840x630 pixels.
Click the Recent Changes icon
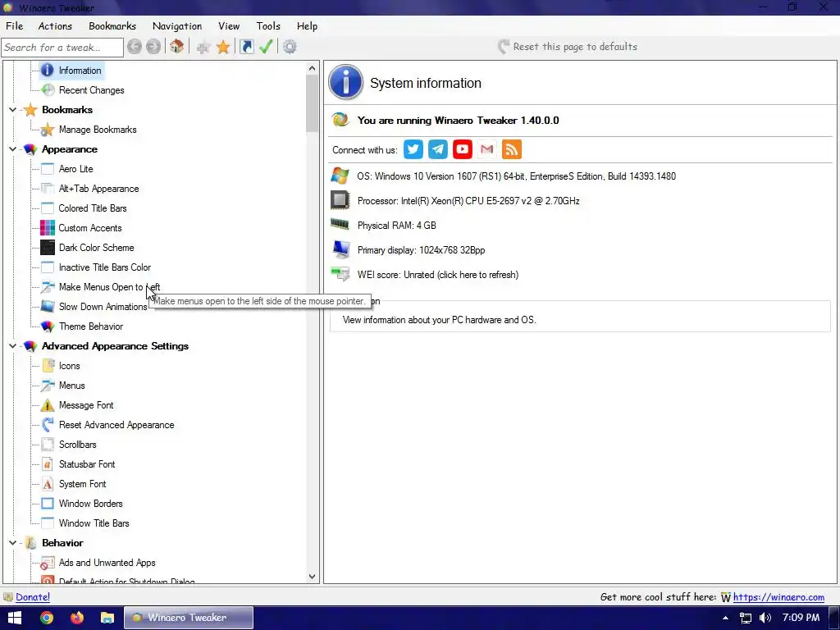[48, 90]
